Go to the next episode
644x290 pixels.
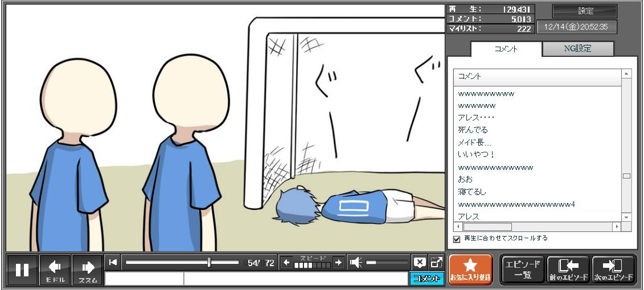pos(613,270)
